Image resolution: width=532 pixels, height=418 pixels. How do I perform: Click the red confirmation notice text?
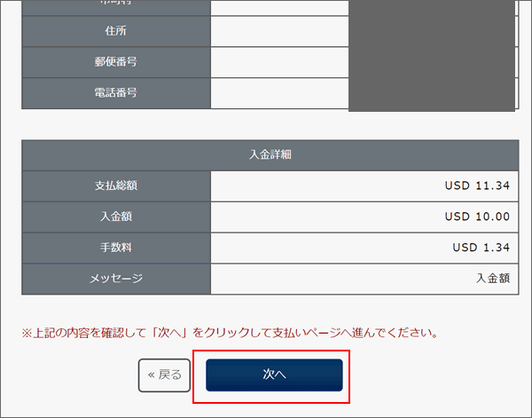[x=230, y=333]
